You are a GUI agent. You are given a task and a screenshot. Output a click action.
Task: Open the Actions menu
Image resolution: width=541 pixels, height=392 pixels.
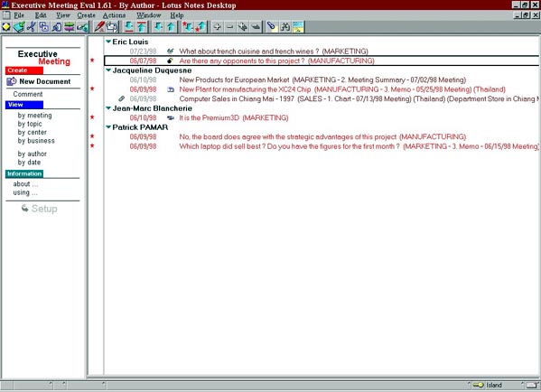click(114, 15)
